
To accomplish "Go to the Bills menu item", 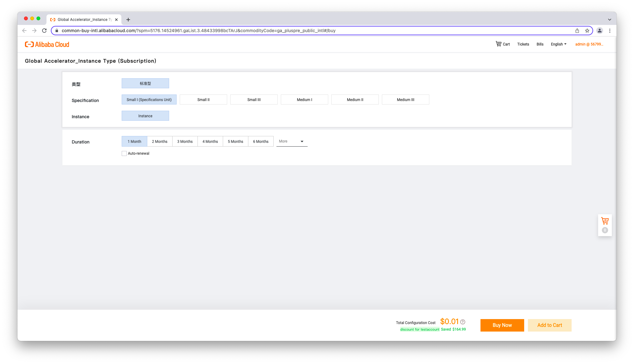I will coord(540,44).
